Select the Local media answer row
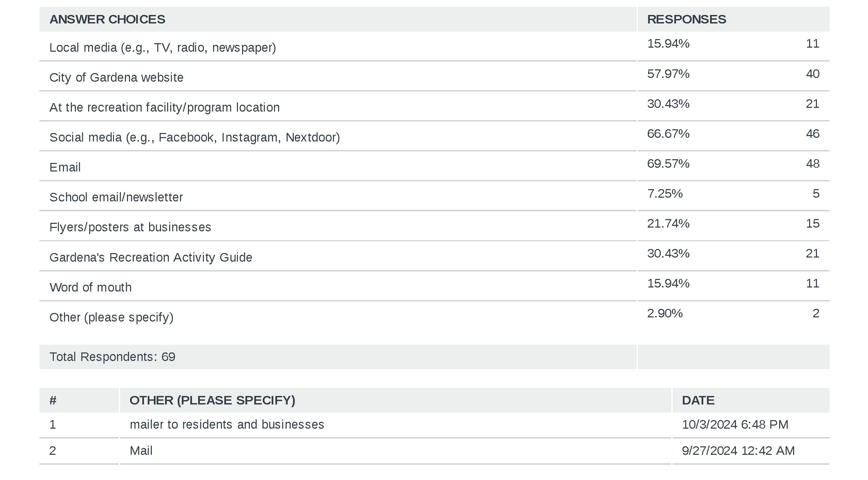The image size is (868, 480). coord(162,48)
